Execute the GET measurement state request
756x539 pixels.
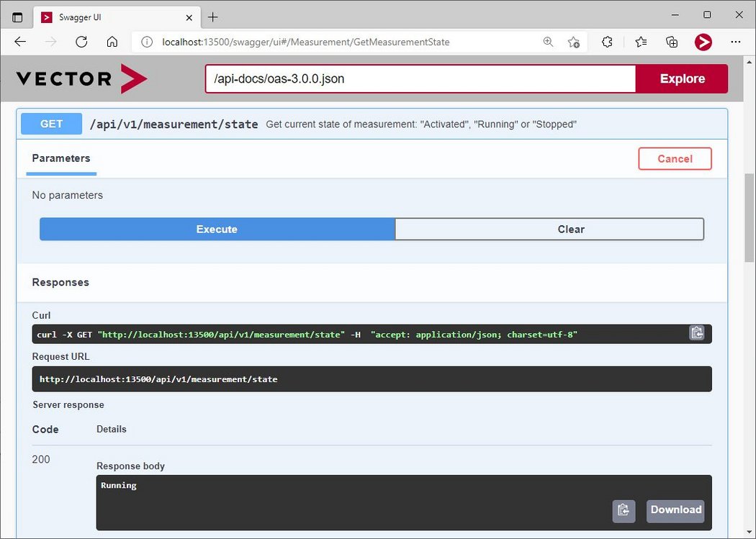(x=217, y=230)
